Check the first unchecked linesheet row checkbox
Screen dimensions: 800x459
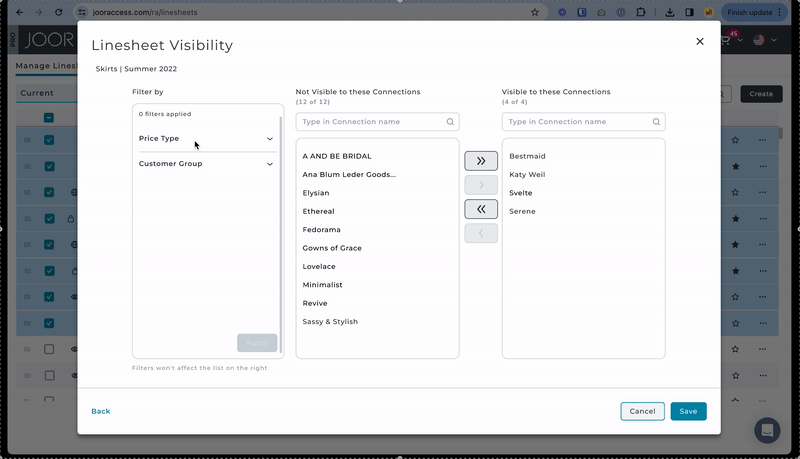49,349
